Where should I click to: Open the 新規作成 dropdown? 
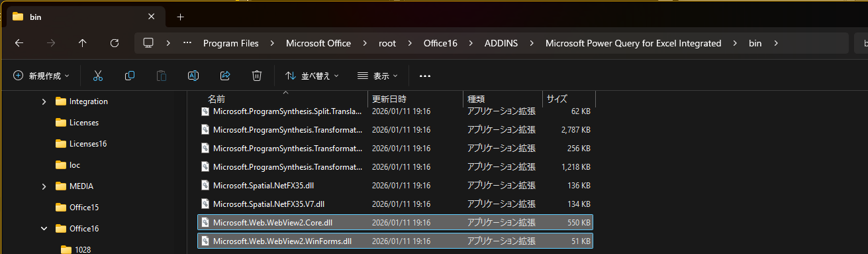41,76
